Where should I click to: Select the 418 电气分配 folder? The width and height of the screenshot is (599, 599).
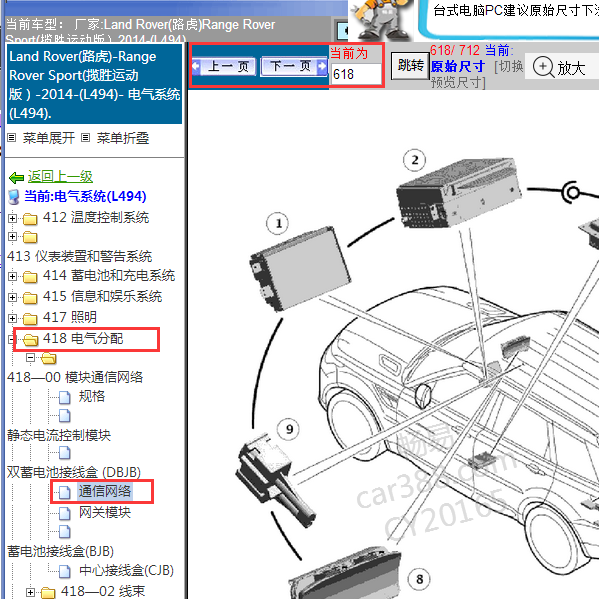[x=83, y=338]
